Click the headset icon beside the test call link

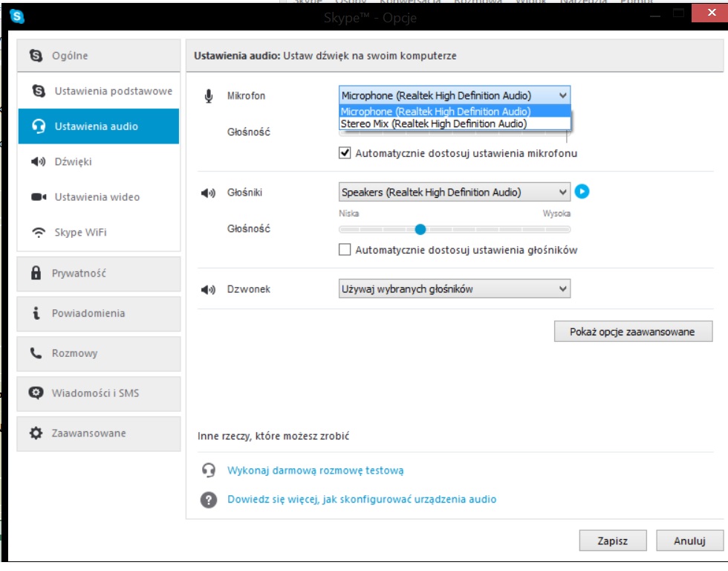click(209, 470)
